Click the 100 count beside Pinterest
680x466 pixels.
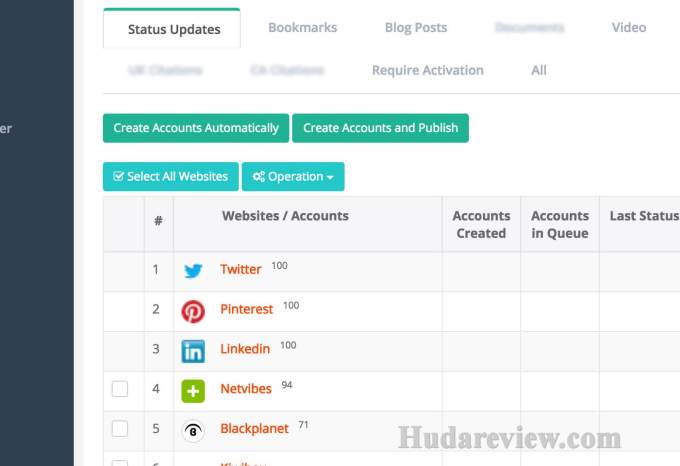click(291, 305)
